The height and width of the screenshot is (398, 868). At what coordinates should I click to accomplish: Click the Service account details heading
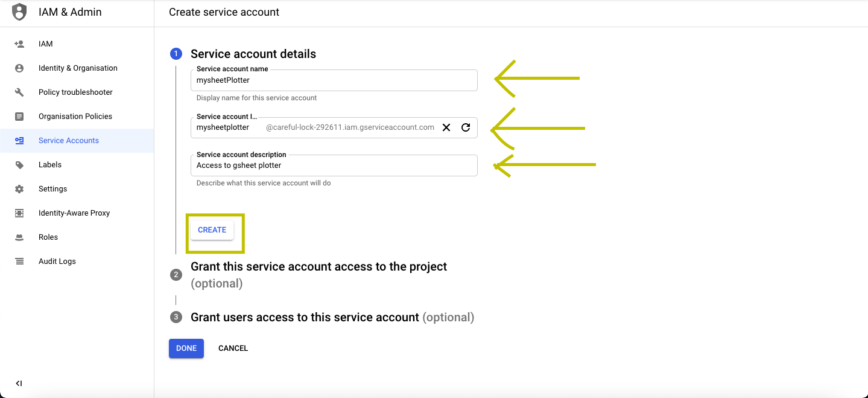pos(253,54)
